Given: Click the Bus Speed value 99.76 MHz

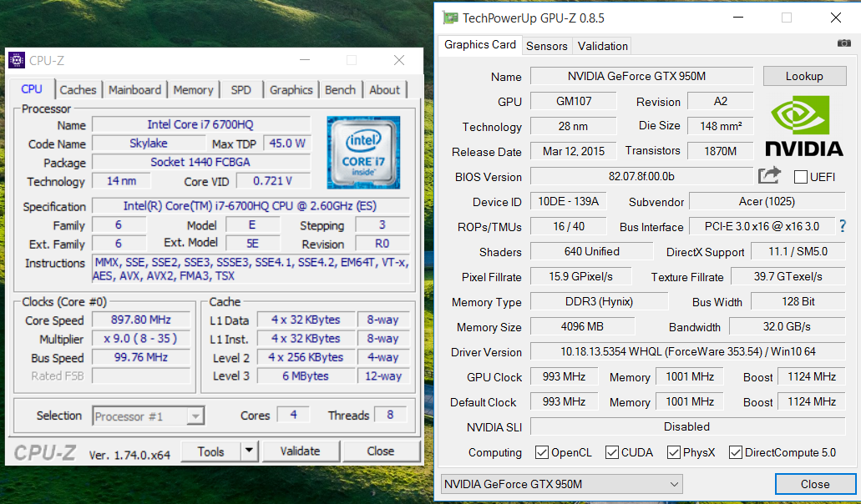Looking at the screenshot, I should (x=141, y=357).
